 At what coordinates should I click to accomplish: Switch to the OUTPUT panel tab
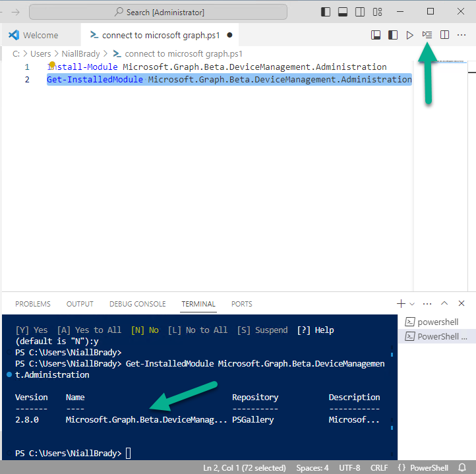[x=80, y=304]
